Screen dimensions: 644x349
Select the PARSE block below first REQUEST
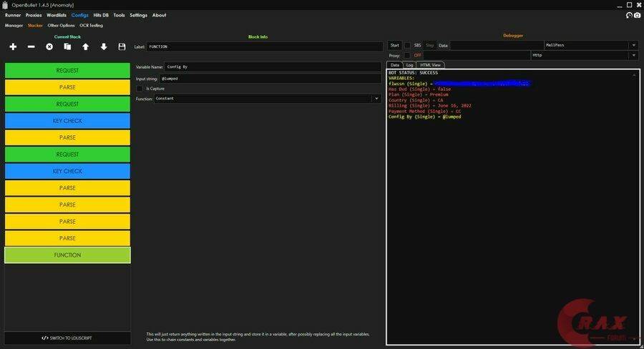pyautogui.click(x=67, y=87)
